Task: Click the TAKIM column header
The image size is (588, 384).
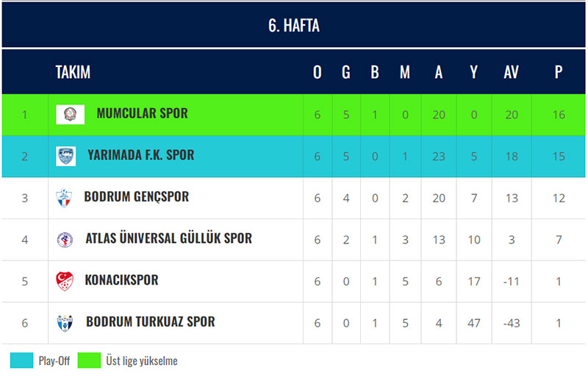Action: pyautogui.click(x=73, y=72)
